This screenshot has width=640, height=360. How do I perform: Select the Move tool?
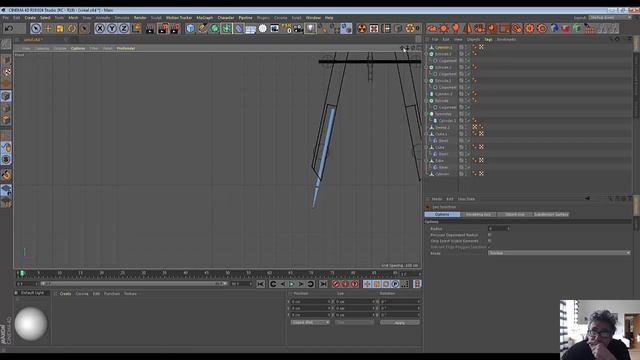(x=48, y=28)
